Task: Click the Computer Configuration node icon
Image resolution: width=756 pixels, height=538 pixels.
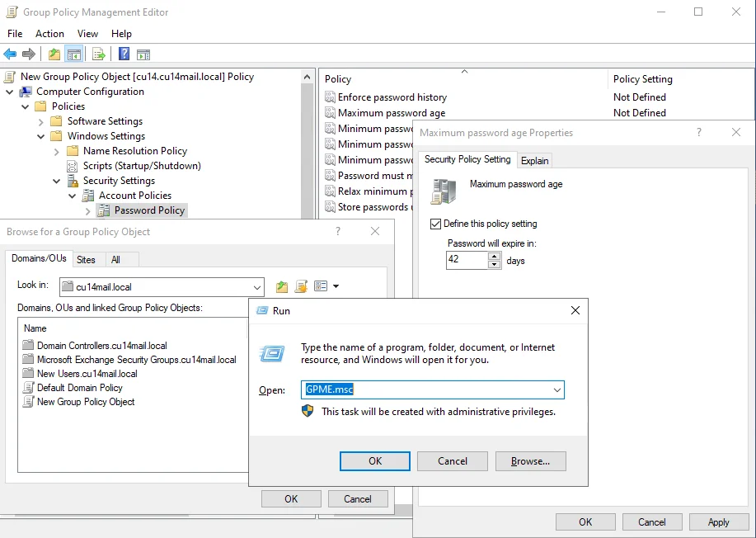Action: click(x=26, y=92)
